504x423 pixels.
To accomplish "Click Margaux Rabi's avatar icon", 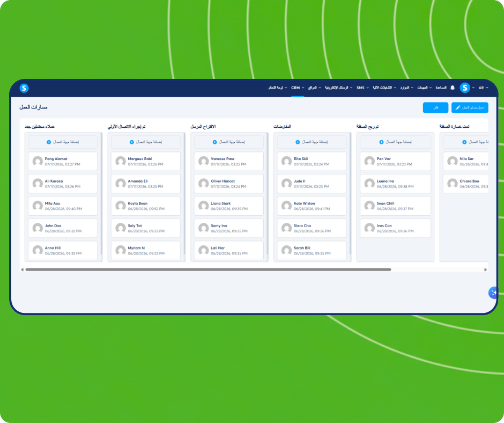I will point(121,161).
